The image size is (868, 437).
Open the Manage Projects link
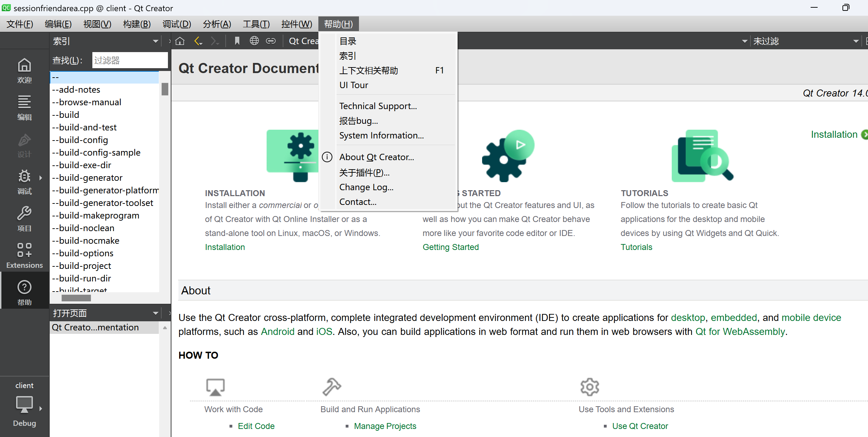coord(385,426)
